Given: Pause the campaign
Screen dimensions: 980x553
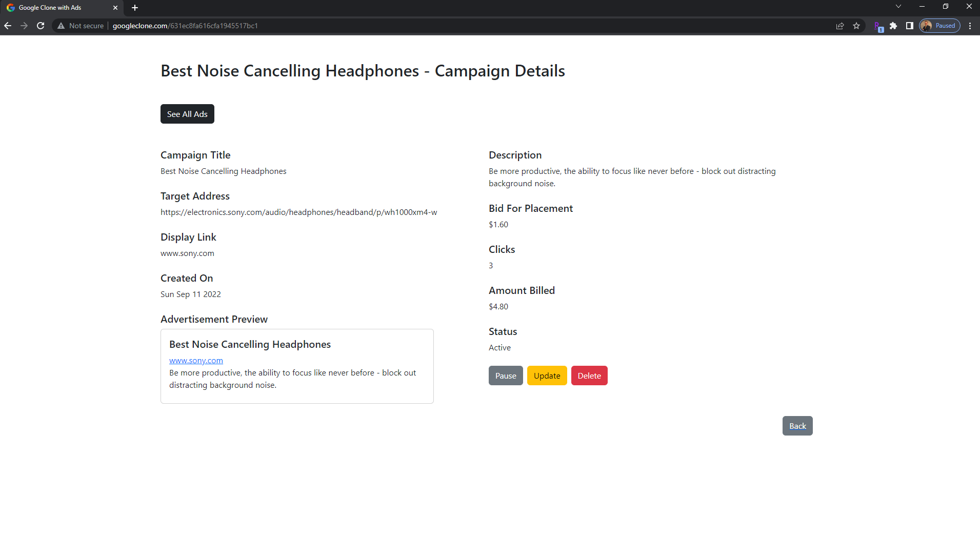Looking at the screenshot, I should pos(506,376).
